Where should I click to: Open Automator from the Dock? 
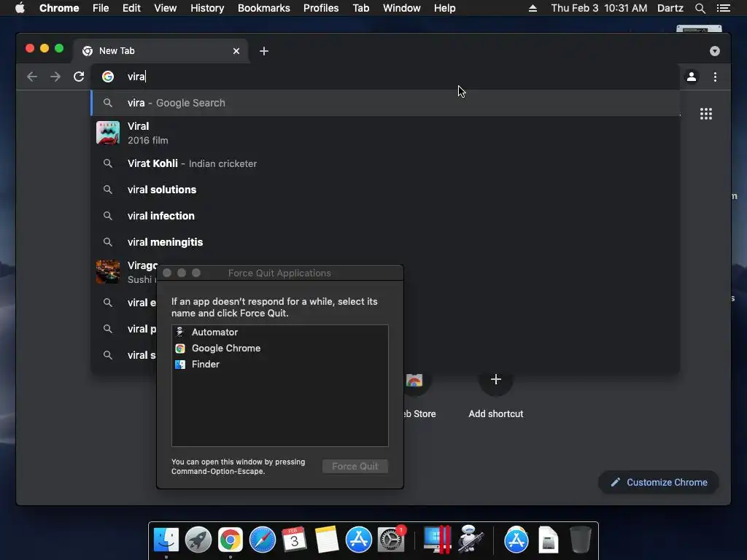[471, 540]
